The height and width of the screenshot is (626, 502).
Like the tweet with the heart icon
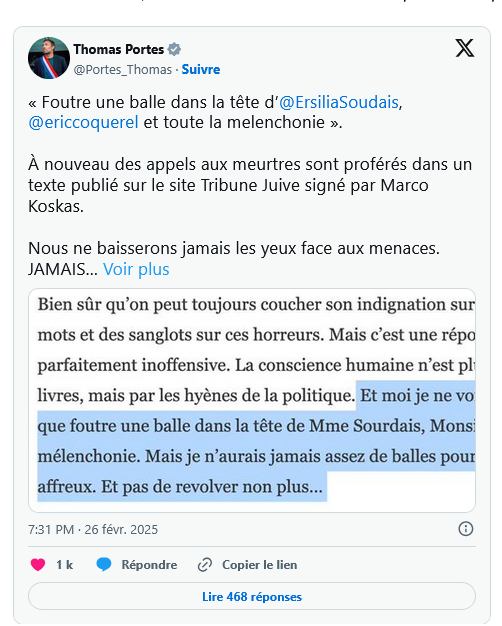(38, 565)
